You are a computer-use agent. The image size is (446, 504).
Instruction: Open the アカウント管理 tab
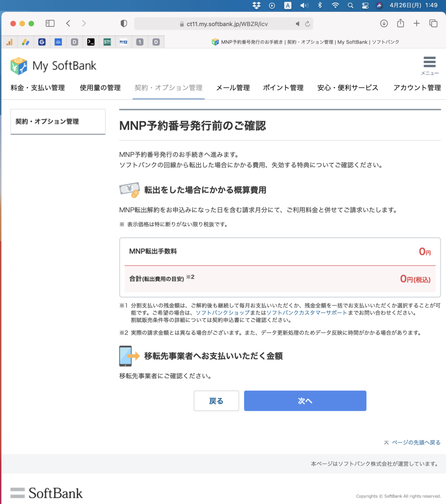[x=417, y=88]
